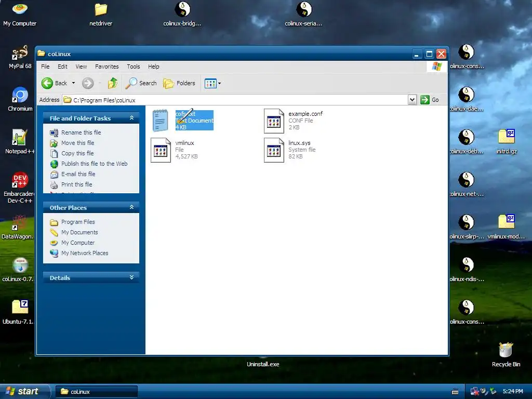Click the address field C:\Program Files\coLinux

point(235,100)
